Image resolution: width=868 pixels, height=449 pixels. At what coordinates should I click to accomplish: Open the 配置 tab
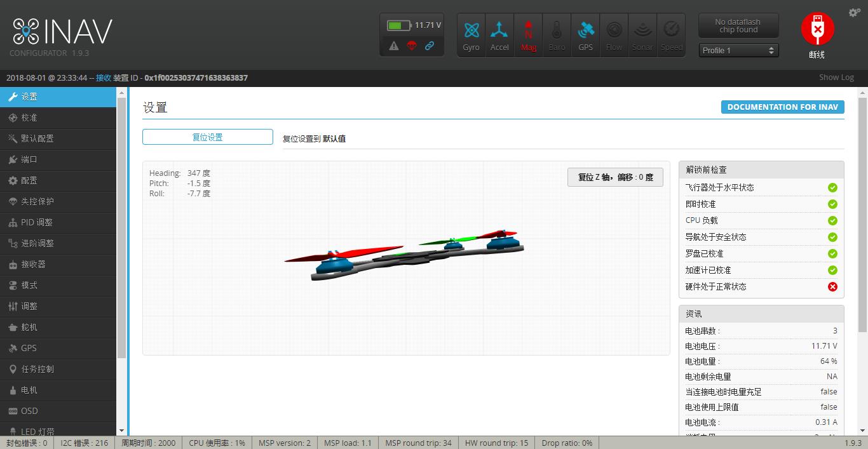(58, 180)
